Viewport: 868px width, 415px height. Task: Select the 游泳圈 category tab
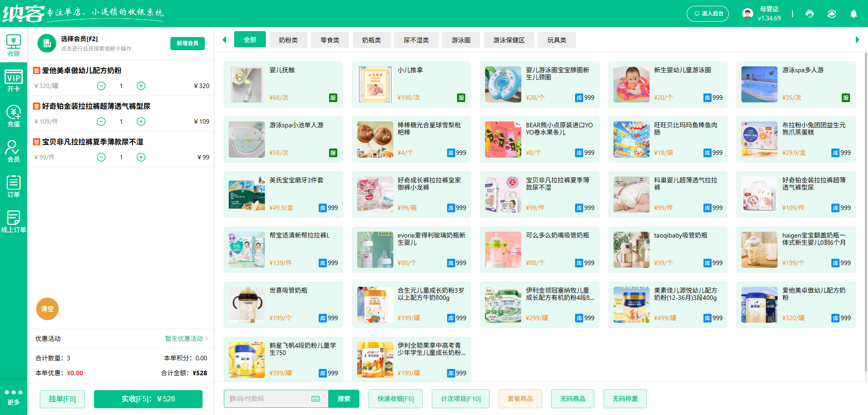[461, 40]
